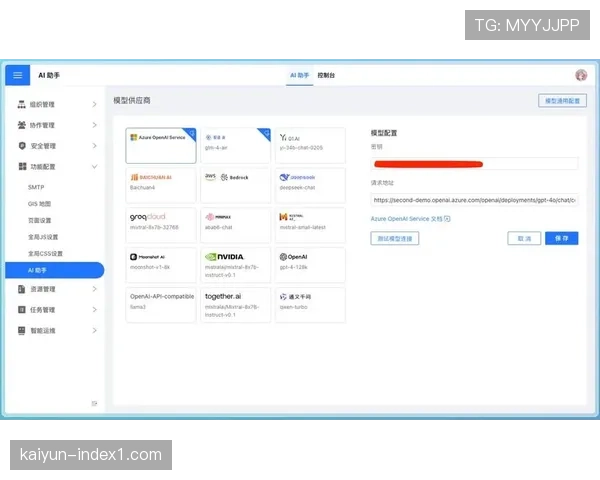Screen dimensions: 600x480
Task: Select the 通义千问 qwen-turbo provider card
Action: 310,305
